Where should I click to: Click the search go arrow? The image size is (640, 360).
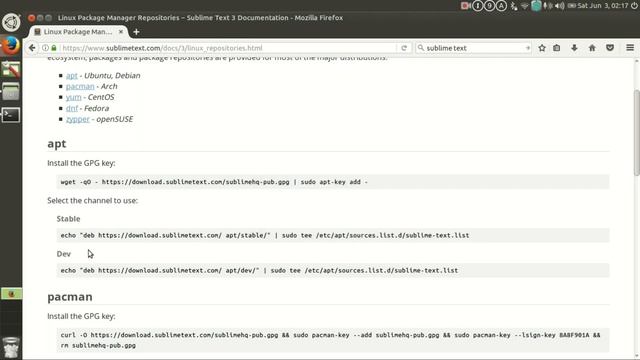click(x=528, y=48)
